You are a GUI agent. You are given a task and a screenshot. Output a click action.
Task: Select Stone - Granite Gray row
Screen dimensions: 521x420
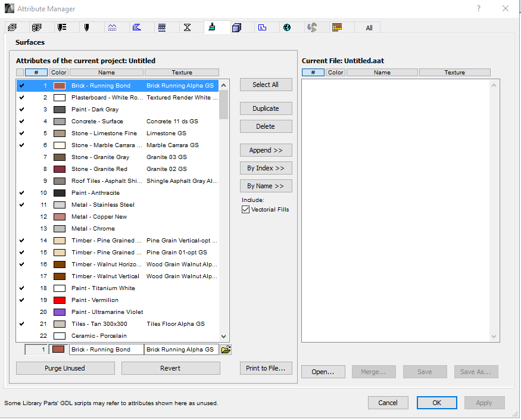coord(118,157)
